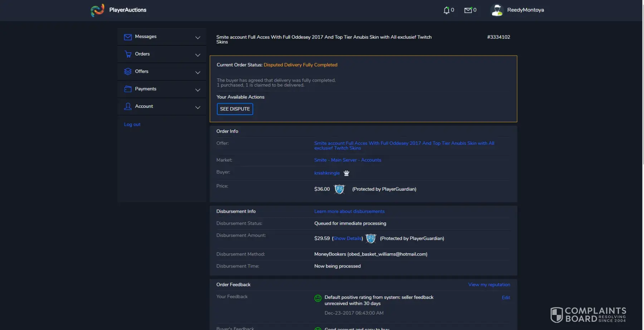Click the PlayerGuardian shield beside disbursement amount
Screen dimensions: 644x330
click(371, 239)
